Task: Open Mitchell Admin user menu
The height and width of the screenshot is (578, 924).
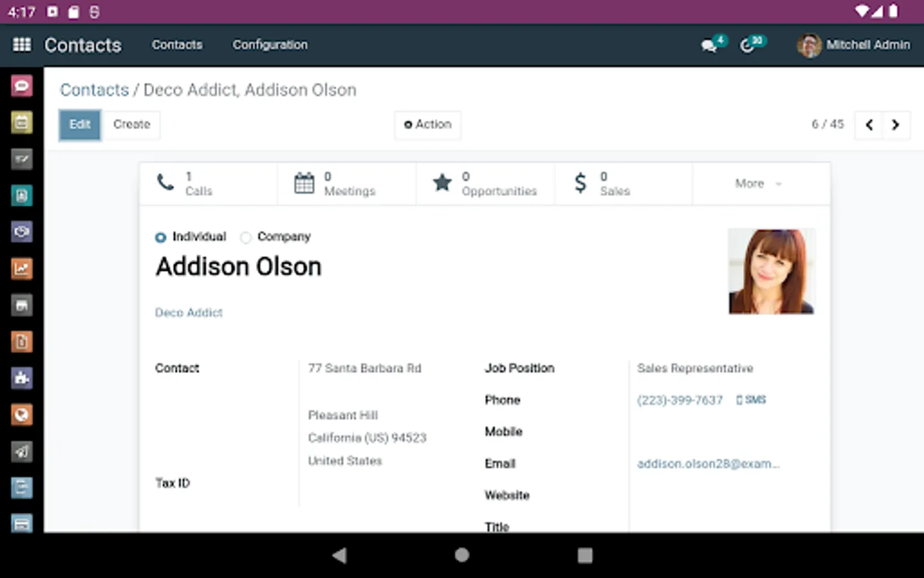Action: click(853, 45)
